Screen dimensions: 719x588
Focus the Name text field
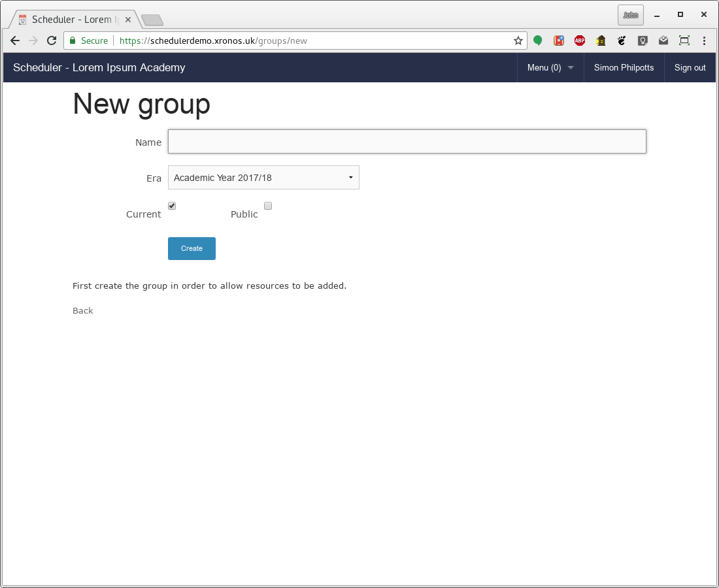click(x=407, y=141)
